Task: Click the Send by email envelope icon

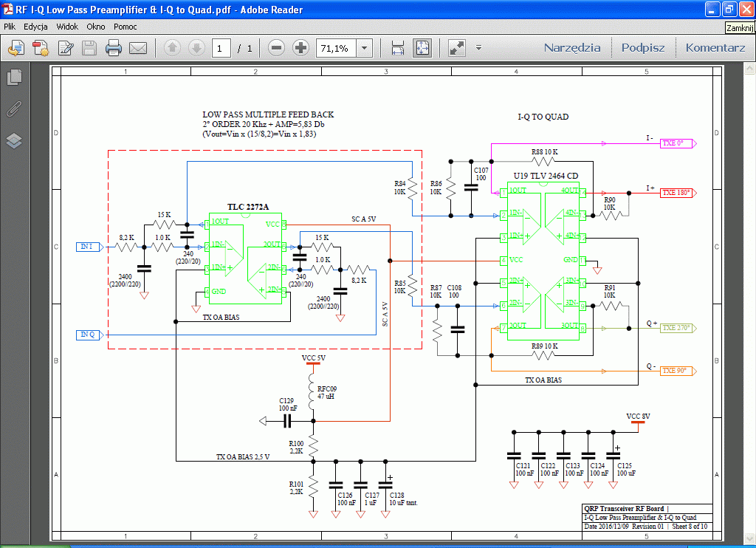Action: (x=138, y=49)
